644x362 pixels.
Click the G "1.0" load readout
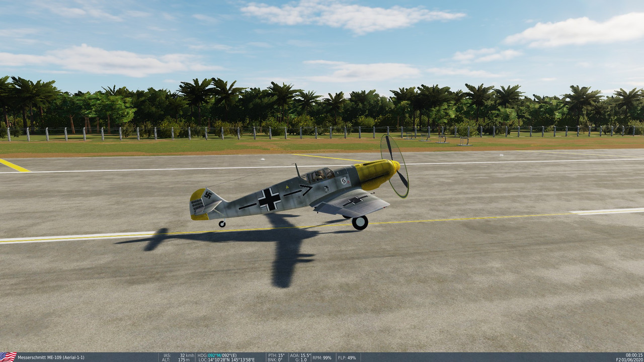(x=304, y=359)
